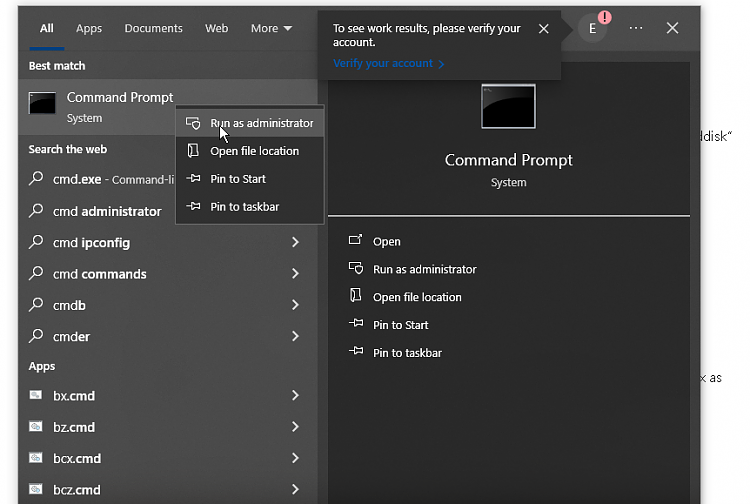
Task: Open bz.cmd app result
Action: (x=168, y=427)
